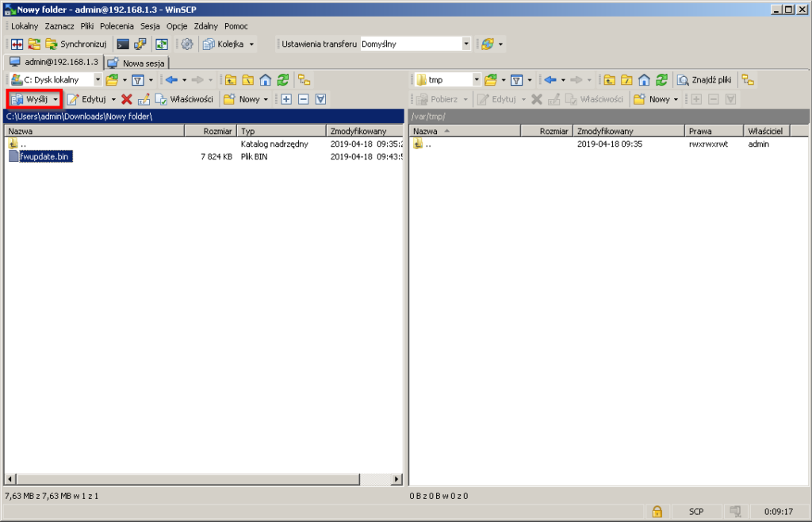Open the terminal console icon
The height and width of the screenshot is (522, 812).
123,44
